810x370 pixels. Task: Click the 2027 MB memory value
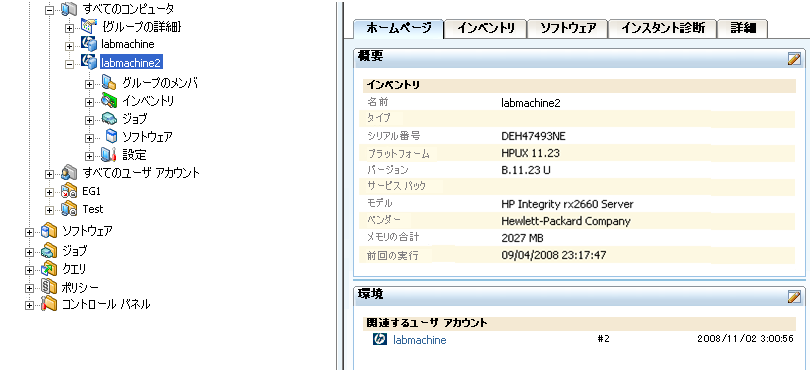click(522, 238)
